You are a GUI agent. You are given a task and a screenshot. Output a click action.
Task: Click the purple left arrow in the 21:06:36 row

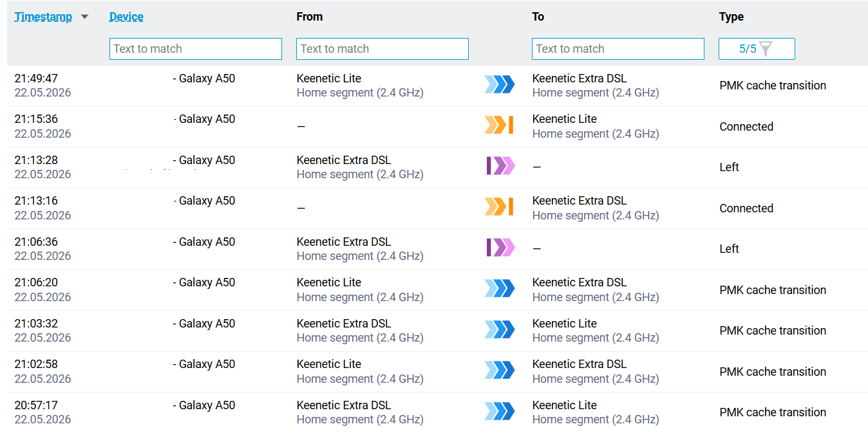coord(500,248)
